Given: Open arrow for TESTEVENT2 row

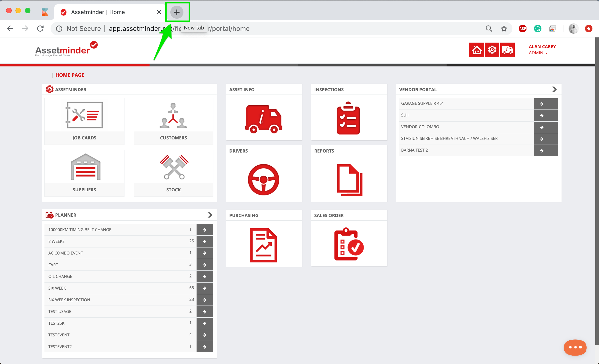Looking at the screenshot, I should [205, 346].
